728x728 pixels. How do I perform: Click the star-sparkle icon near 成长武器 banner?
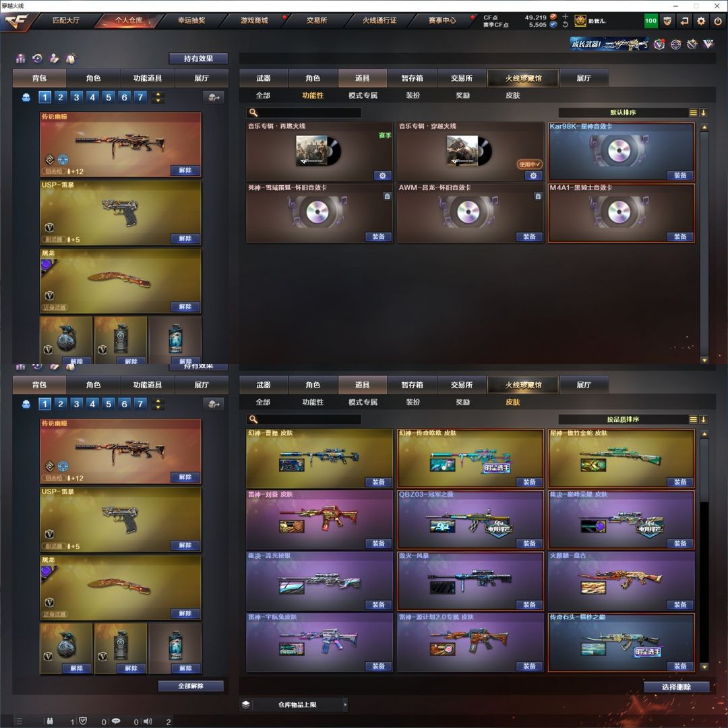[692, 44]
